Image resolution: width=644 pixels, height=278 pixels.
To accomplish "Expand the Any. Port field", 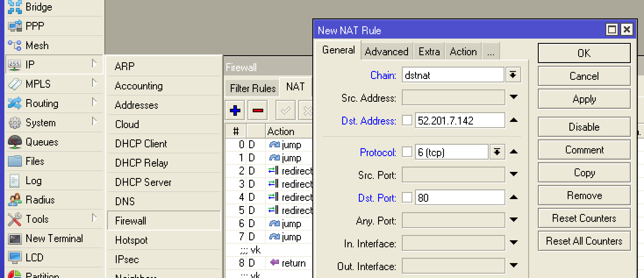I will 514,221.
